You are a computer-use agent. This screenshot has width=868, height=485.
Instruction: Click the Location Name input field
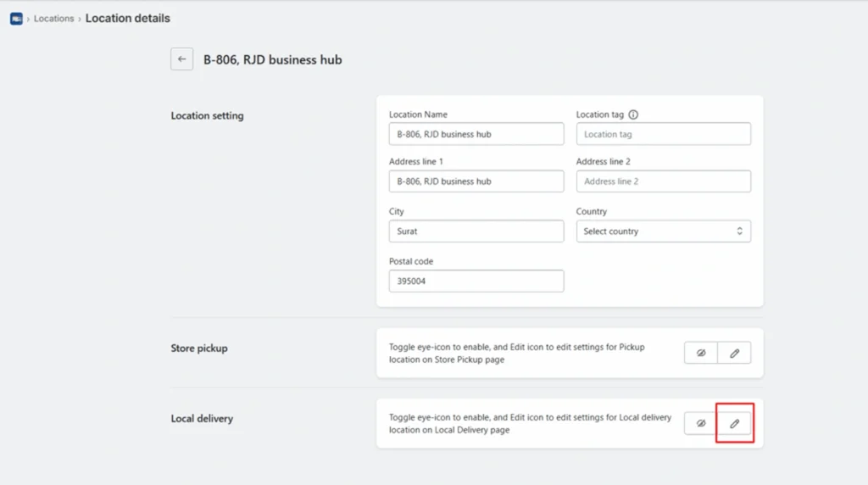click(476, 134)
